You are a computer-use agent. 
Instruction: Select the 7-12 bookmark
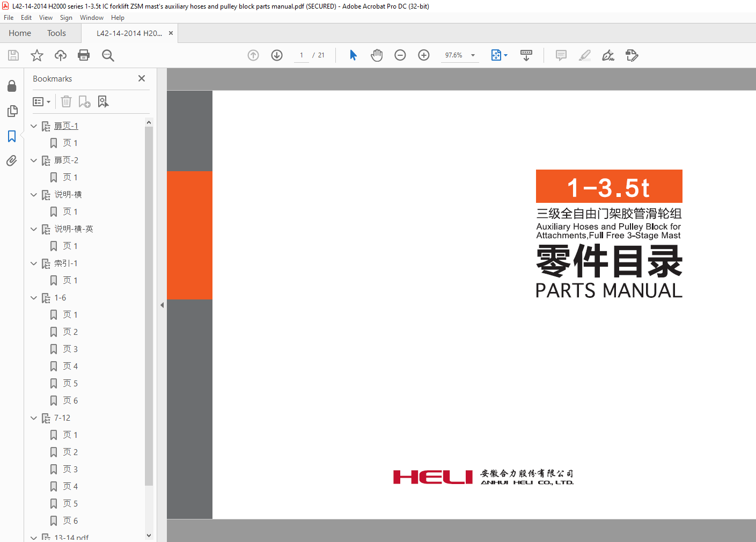point(62,418)
